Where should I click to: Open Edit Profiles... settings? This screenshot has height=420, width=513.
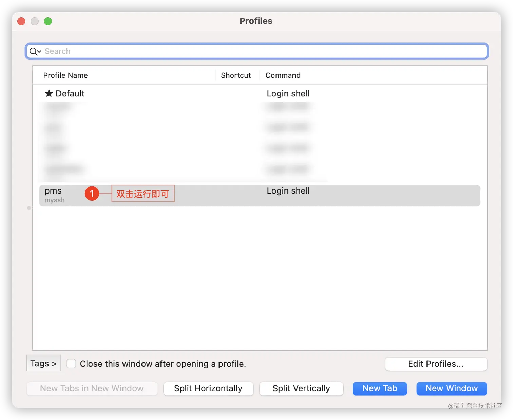[x=436, y=364]
